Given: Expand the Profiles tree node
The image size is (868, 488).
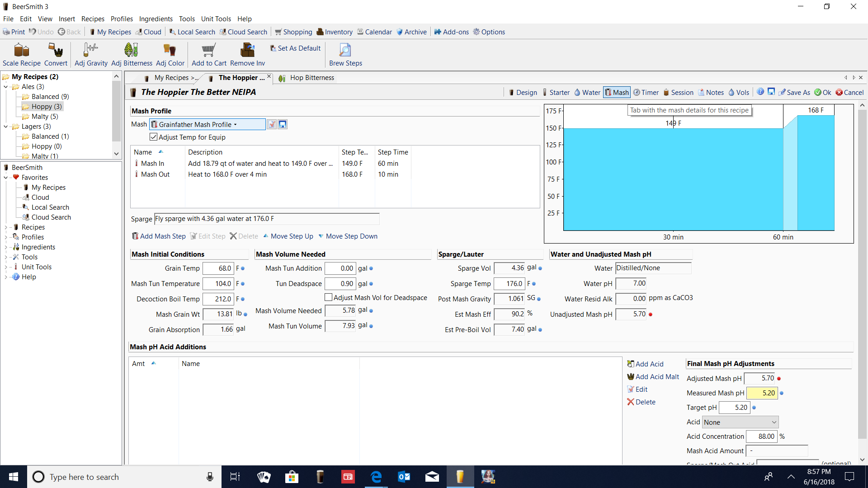Looking at the screenshot, I should pos(5,237).
